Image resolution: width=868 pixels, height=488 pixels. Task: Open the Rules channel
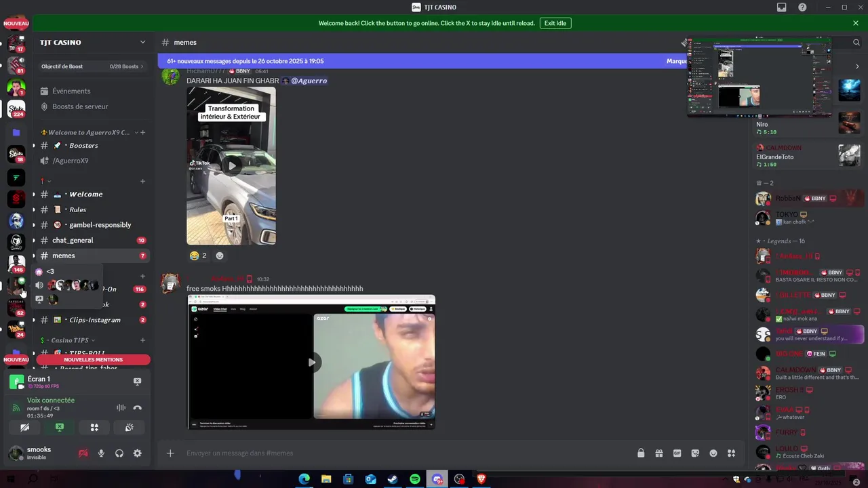click(x=92, y=209)
